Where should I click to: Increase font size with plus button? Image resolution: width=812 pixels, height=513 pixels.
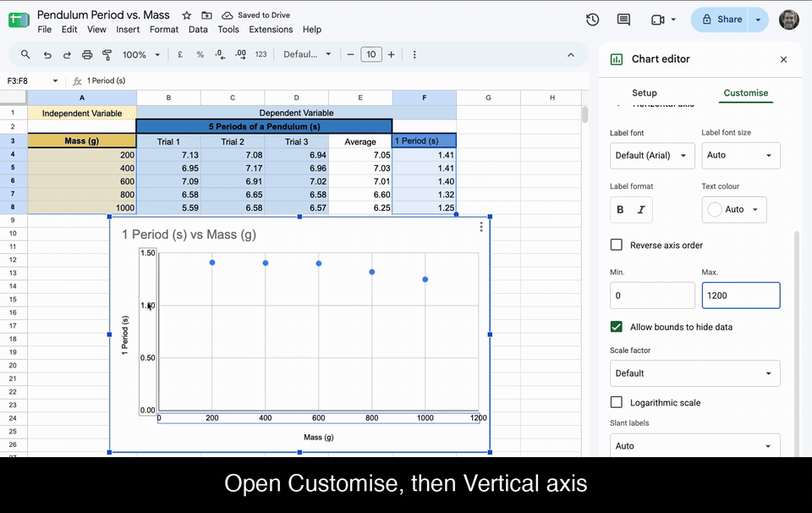pyautogui.click(x=392, y=54)
